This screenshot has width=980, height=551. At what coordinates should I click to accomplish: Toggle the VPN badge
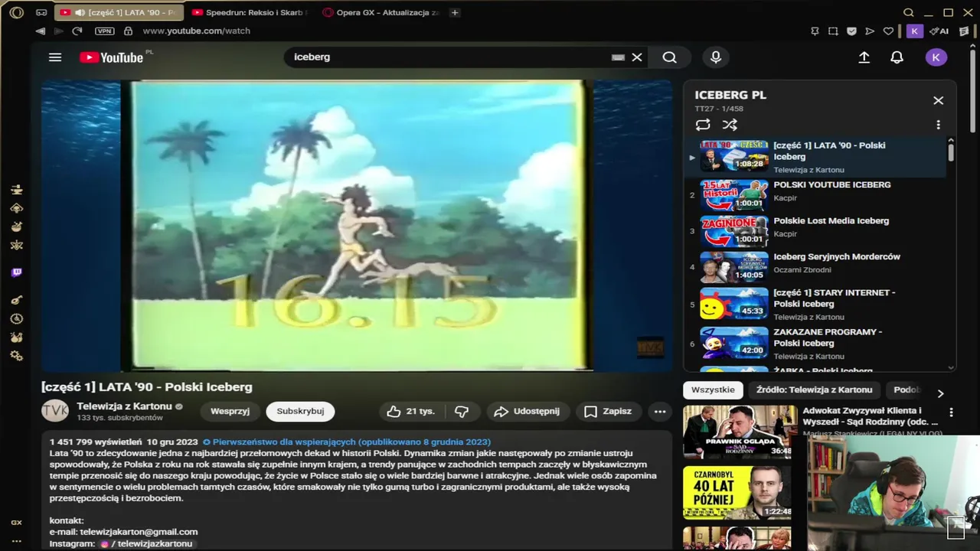104,31
